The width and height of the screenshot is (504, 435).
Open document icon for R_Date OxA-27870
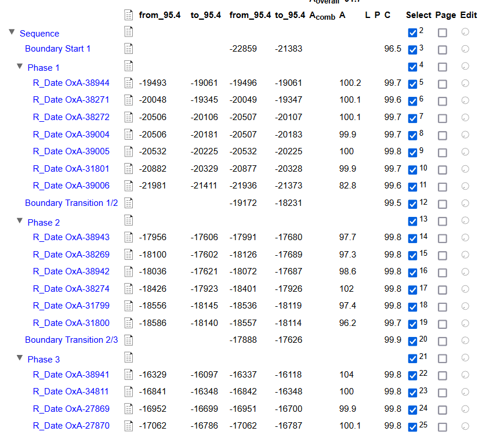pos(129,426)
